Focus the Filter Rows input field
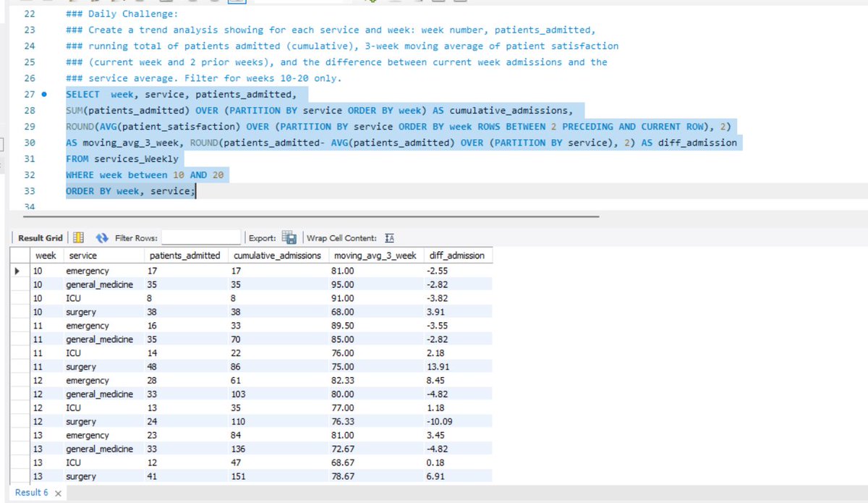 coord(201,237)
